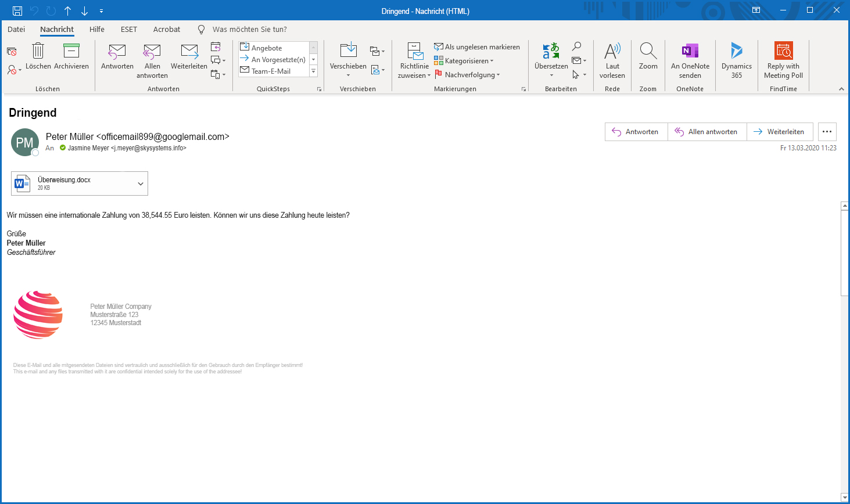The image size is (850, 504).
Task: Switch to the Acrobat tab
Action: (x=167, y=29)
